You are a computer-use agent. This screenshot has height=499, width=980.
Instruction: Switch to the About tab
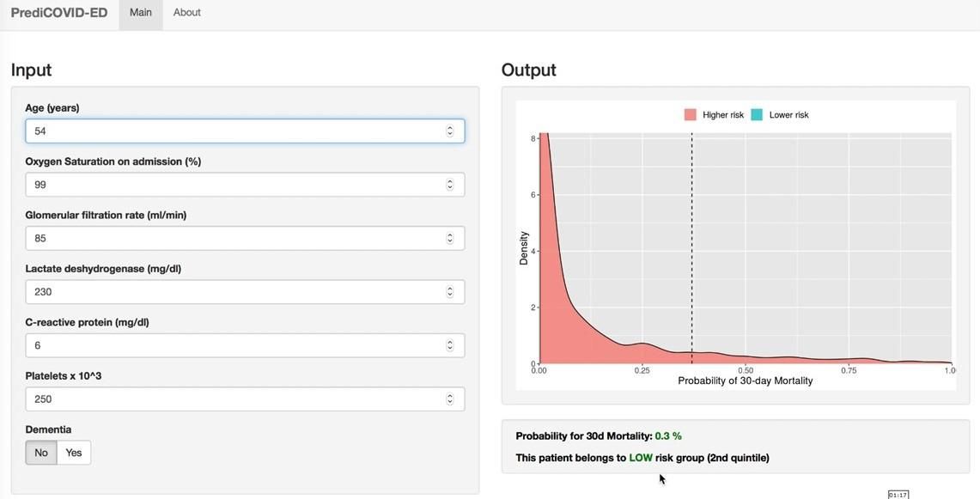click(x=186, y=13)
